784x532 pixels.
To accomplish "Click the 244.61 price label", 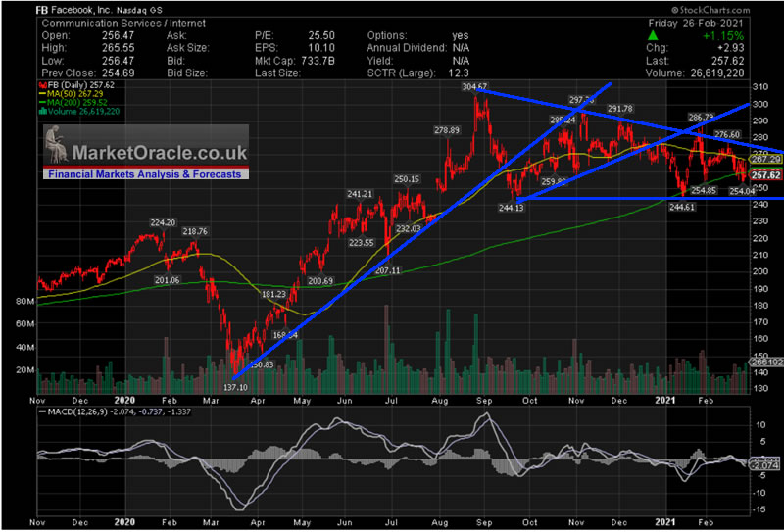I will (682, 207).
